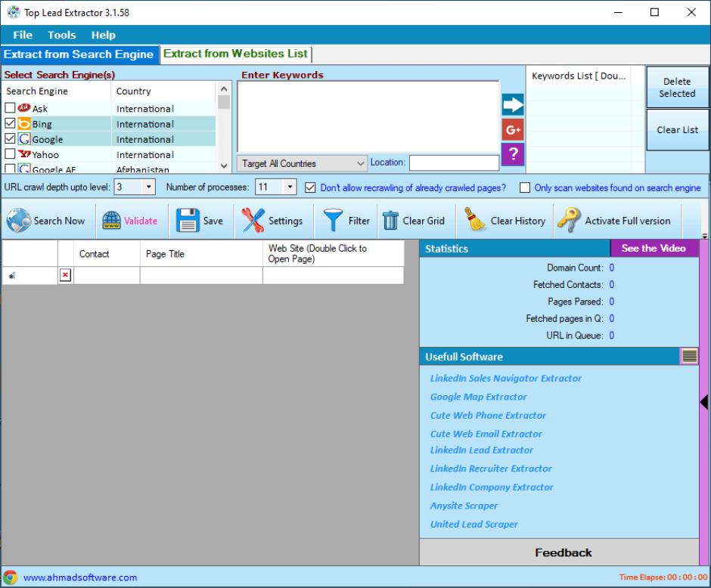Screen dimensions: 711x588
Task: Visit www.ahmadsoftware.com link
Action: [x=80, y=577]
